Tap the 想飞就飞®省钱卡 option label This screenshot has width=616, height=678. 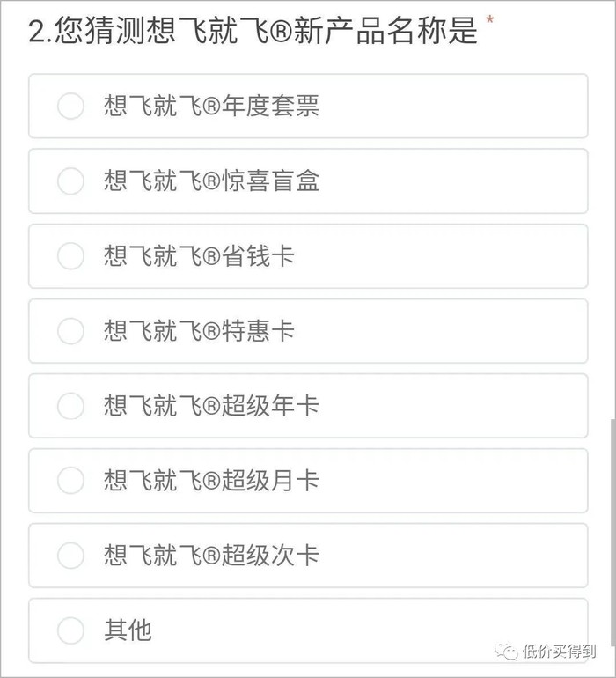coord(199,256)
